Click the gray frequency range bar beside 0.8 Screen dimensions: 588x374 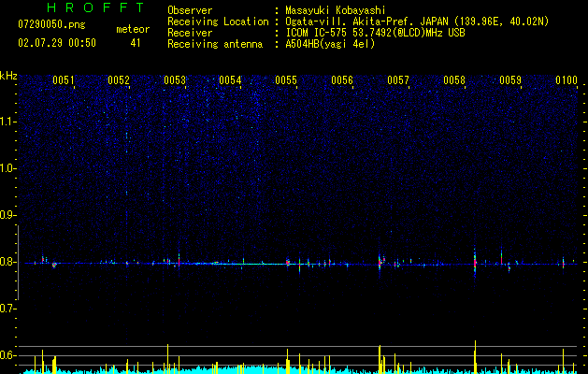19,262
